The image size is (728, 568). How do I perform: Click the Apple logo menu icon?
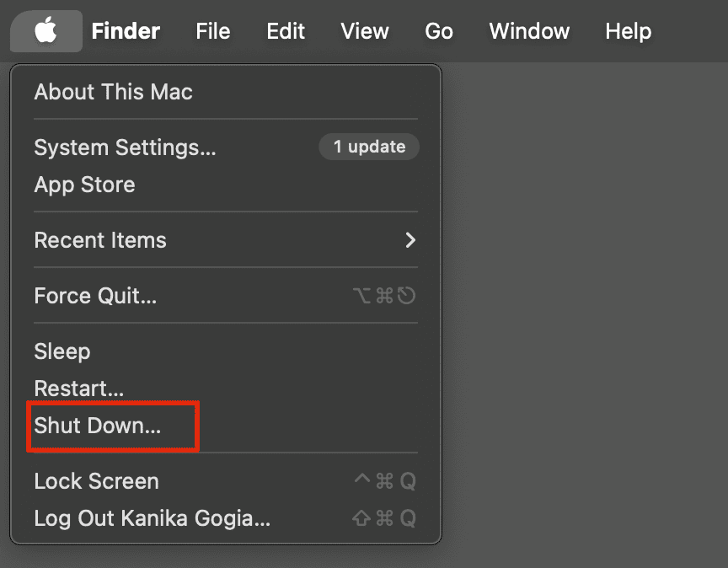tap(46, 32)
